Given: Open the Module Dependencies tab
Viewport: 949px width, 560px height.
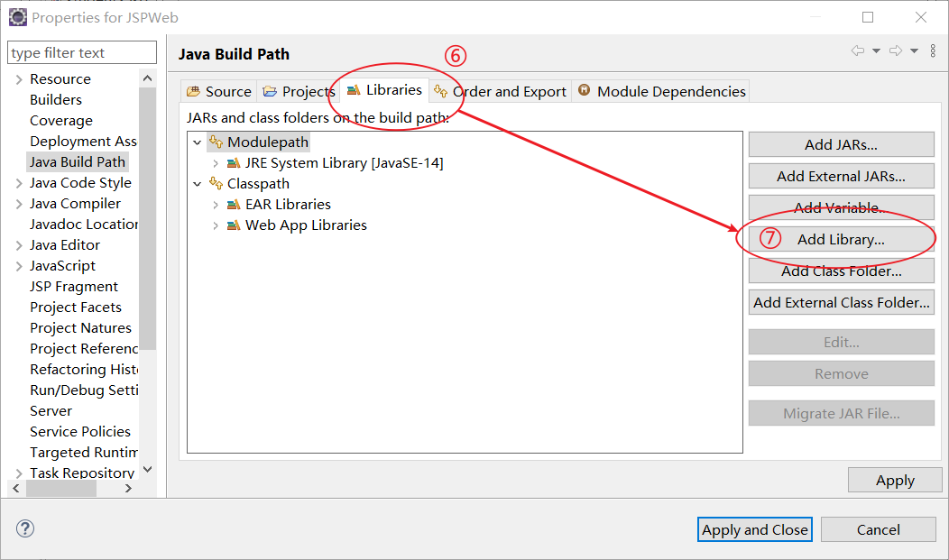Looking at the screenshot, I should pos(662,91).
